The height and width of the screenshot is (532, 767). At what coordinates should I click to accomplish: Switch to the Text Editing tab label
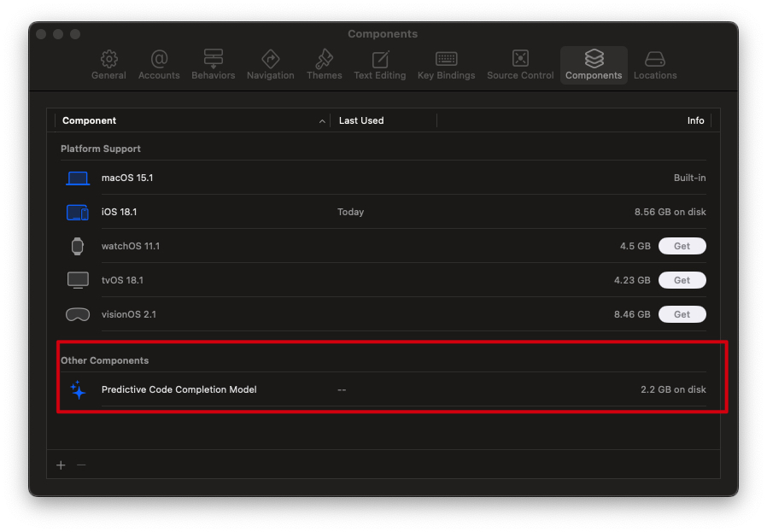(x=380, y=75)
